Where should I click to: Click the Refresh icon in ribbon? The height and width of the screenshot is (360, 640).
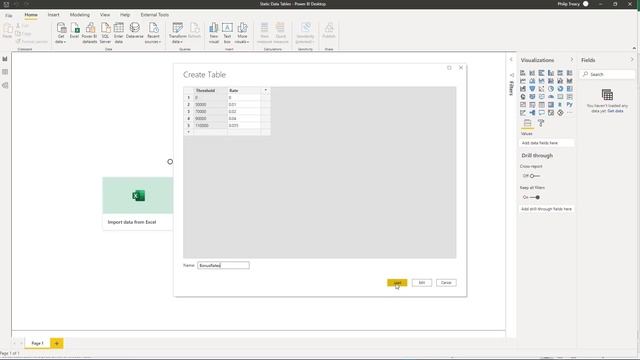click(194, 31)
